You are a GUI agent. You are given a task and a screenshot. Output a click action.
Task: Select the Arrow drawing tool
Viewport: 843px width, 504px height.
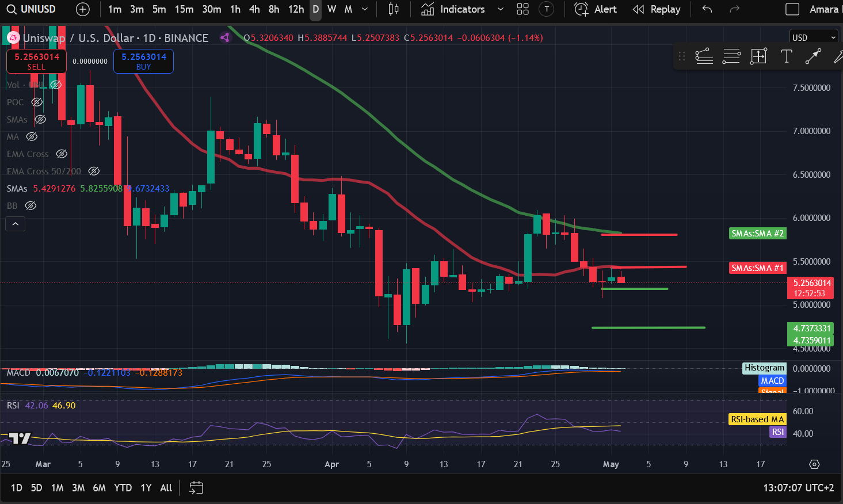(x=813, y=56)
